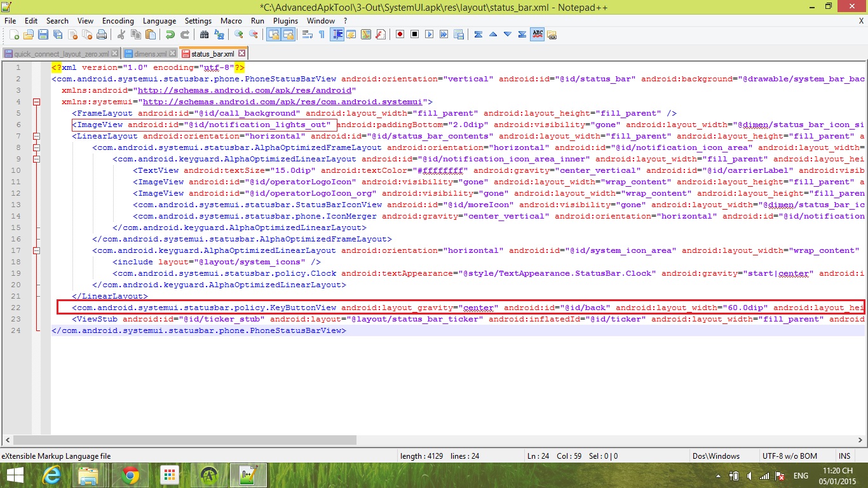This screenshot has width=868, height=488.
Task: Click the res/com.android.systemui URL link
Action: click(283, 102)
